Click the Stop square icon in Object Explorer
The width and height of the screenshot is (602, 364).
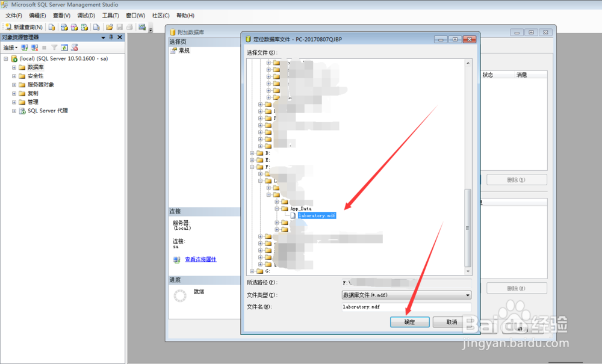44,48
